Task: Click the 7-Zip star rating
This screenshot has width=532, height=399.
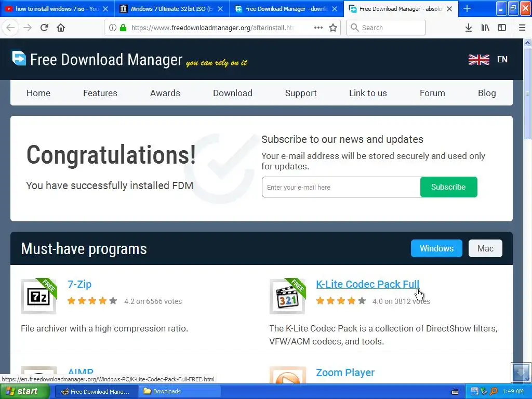Action: point(92,301)
